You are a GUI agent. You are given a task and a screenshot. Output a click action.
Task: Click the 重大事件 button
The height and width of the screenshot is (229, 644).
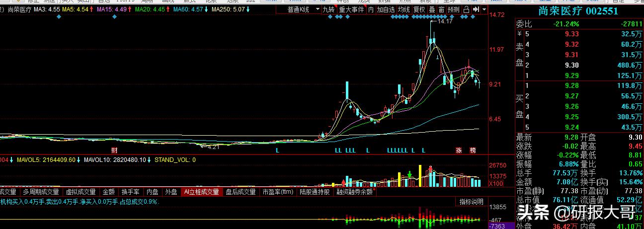coord(351,9)
